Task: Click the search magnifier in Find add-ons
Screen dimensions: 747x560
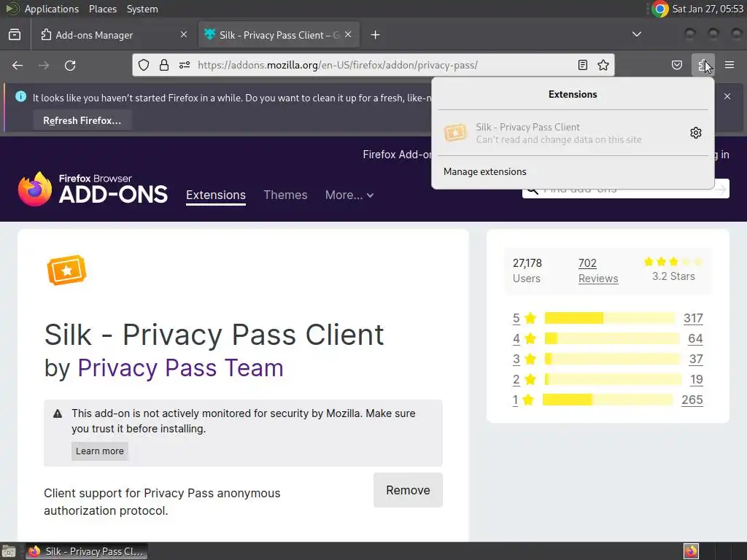Action: tap(533, 190)
